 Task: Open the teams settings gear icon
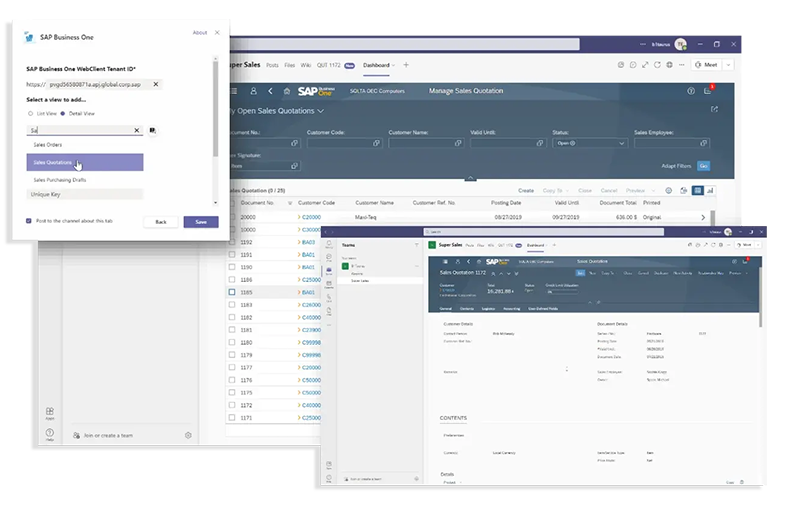coord(188,435)
